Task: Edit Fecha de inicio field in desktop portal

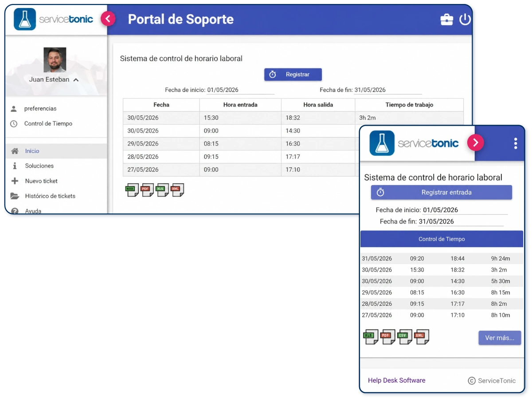Action: point(241,90)
